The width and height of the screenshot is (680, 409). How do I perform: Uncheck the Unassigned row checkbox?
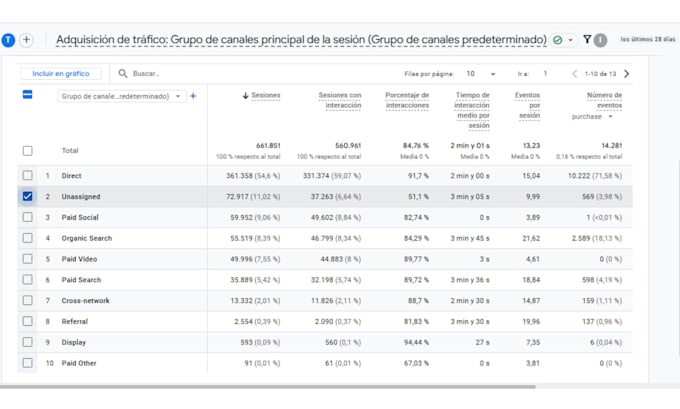tap(27, 196)
